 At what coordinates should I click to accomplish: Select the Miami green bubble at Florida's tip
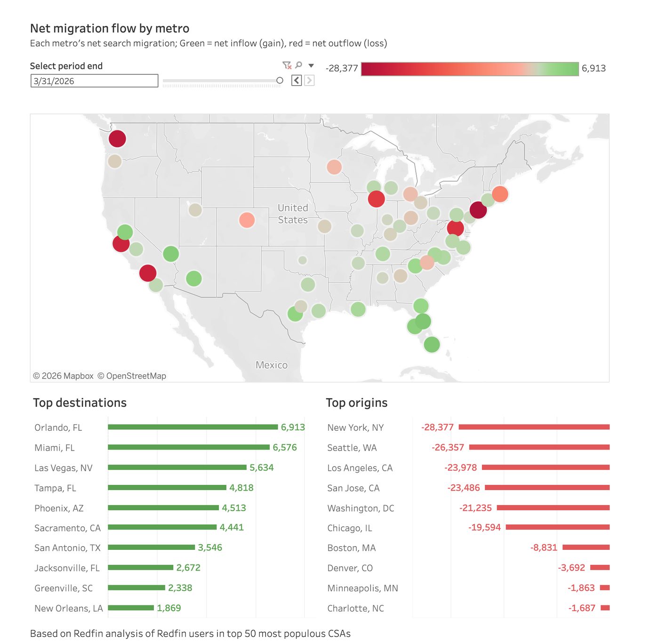(x=432, y=345)
